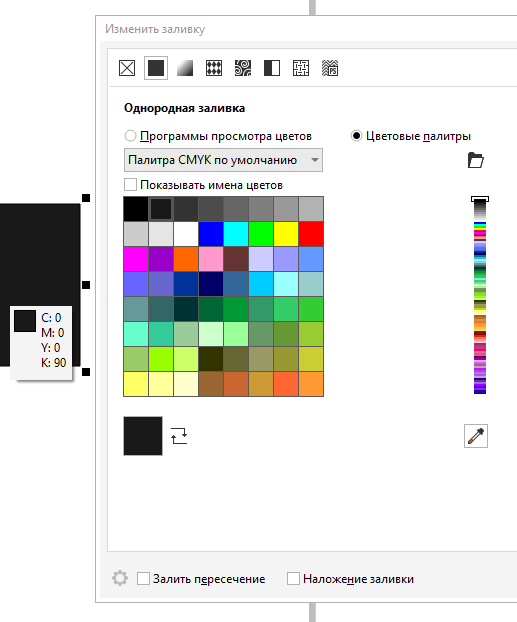Choose the Texture fill icon
This screenshot has height=622, width=517.
301,68
